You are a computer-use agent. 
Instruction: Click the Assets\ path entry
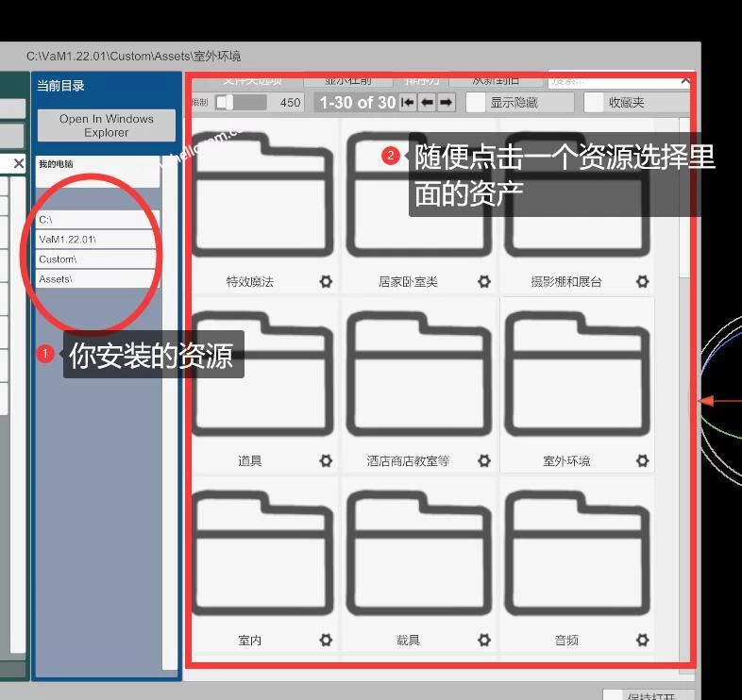(97, 279)
